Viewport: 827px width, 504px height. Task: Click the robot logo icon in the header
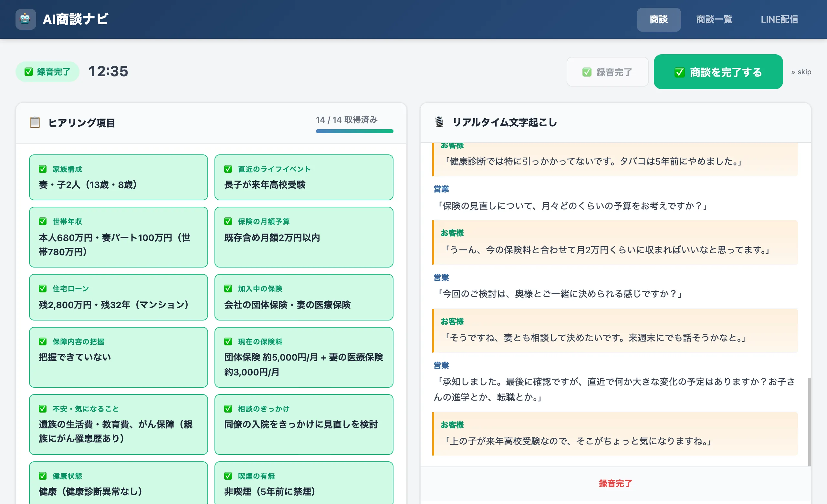pyautogui.click(x=25, y=19)
